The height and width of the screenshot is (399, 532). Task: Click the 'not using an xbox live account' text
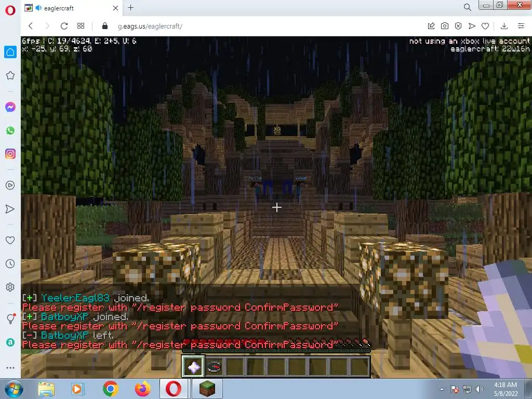point(469,41)
